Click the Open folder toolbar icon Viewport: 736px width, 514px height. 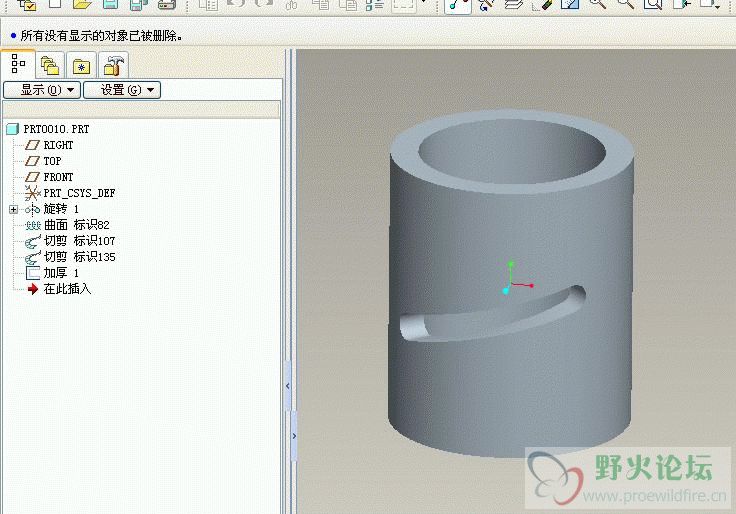coord(83,5)
